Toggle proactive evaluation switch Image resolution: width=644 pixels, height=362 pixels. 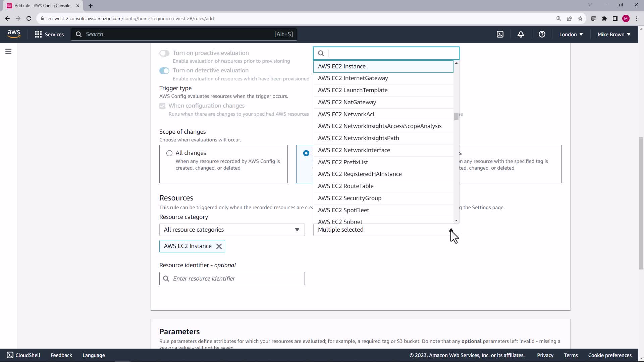click(x=164, y=53)
